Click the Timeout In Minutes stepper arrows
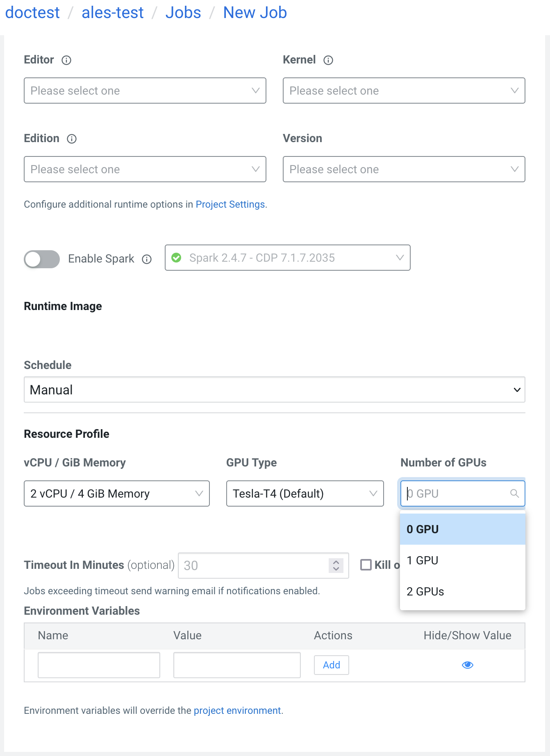The height and width of the screenshot is (756, 550). [x=336, y=566]
